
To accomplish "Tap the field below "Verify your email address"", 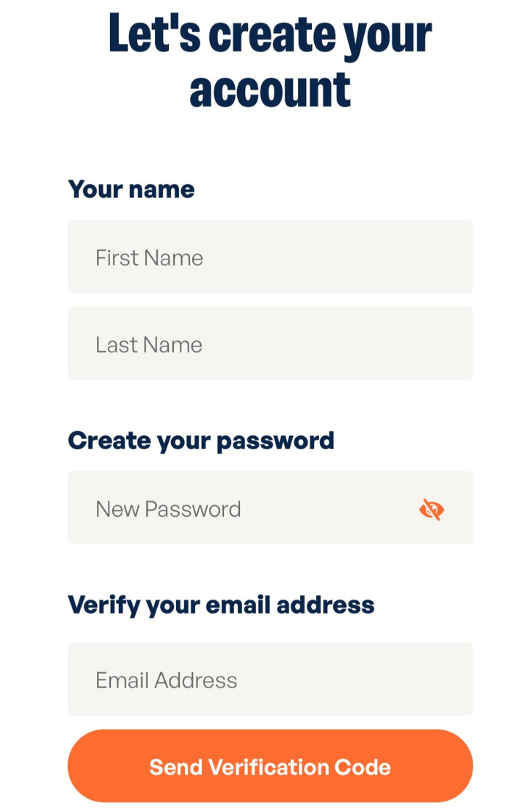I will (270, 679).
